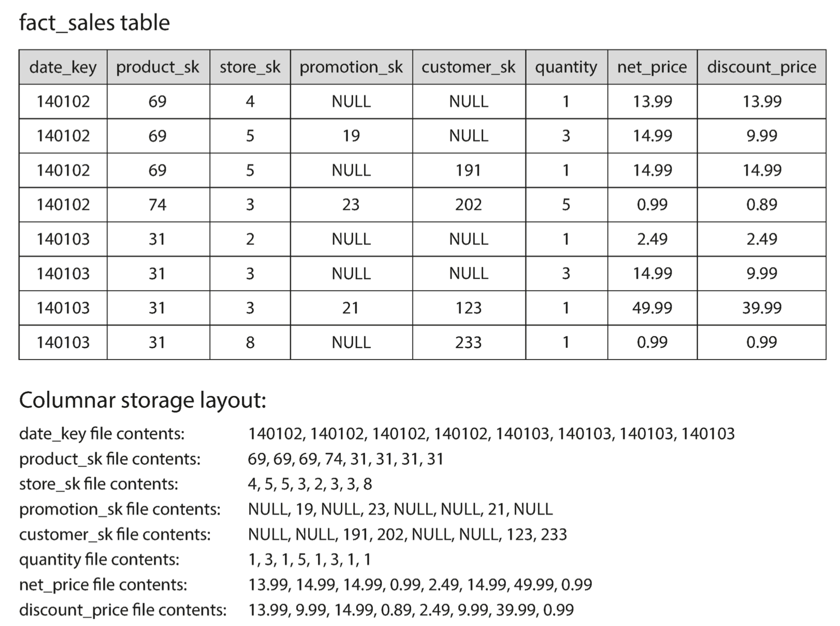Select the quantity file contents values
840x626 pixels.
coord(309,560)
